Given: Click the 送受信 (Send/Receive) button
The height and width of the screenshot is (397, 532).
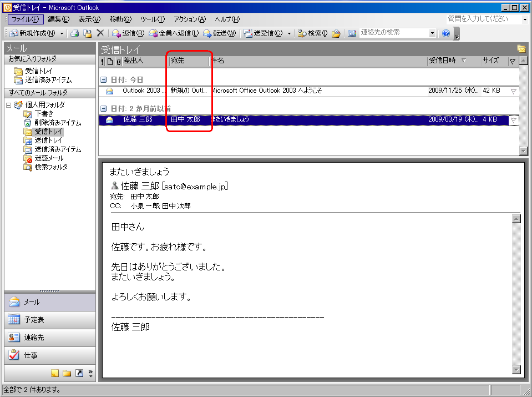Looking at the screenshot, I should click(x=263, y=33).
